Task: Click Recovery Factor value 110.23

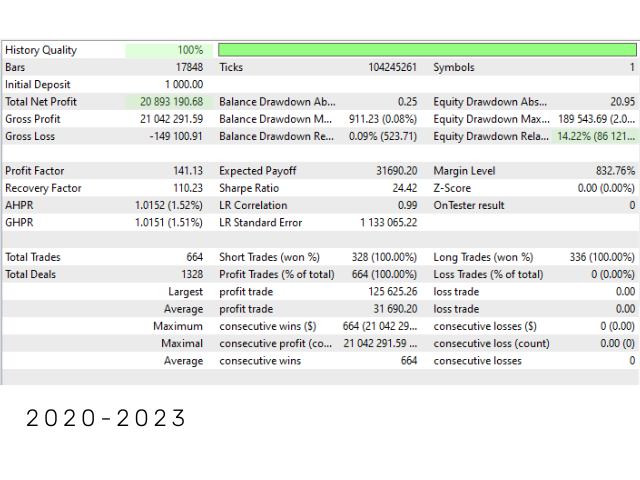Action: pos(188,188)
